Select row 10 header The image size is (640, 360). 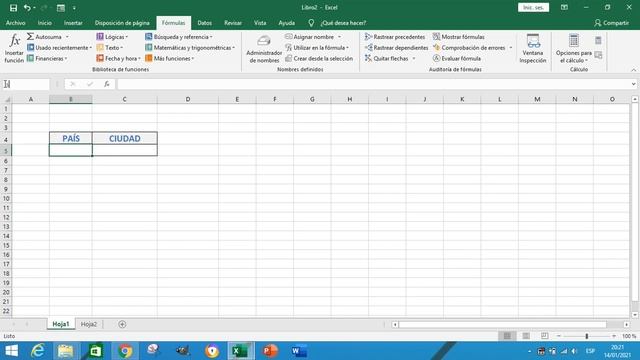(x=6, y=198)
